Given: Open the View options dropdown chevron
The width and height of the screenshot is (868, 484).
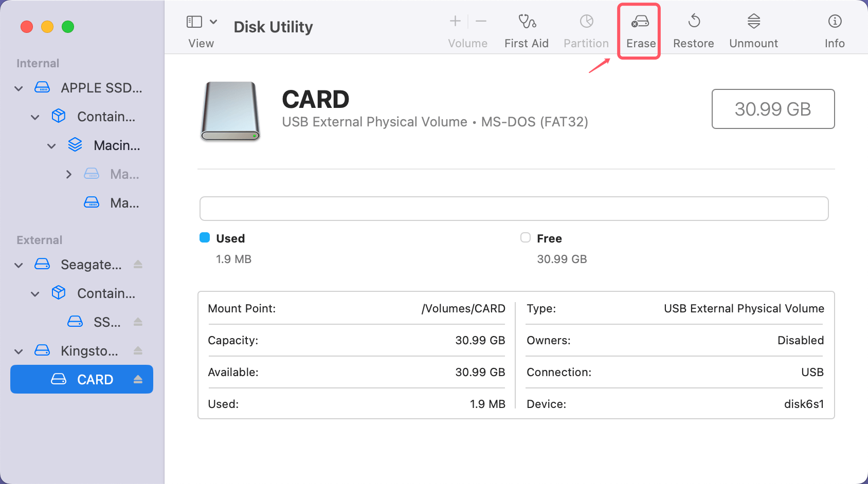Looking at the screenshot, I should pos(214,22).
